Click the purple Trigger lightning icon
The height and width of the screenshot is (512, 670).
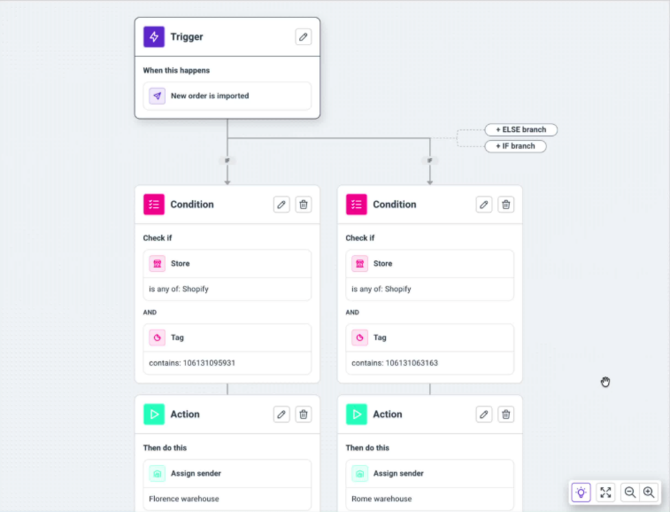154,37
